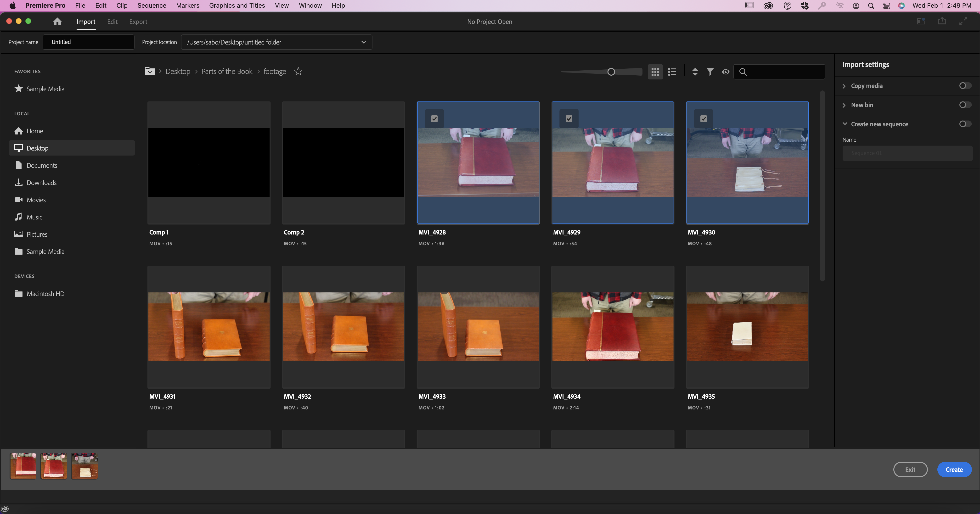Switch to list view icon
The width and height of the screenshot is (980, 514).
[x=672, y=72]
